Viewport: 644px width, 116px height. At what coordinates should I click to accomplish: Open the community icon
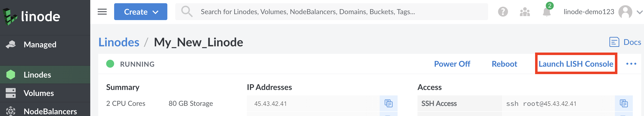(x=524, y=12)
